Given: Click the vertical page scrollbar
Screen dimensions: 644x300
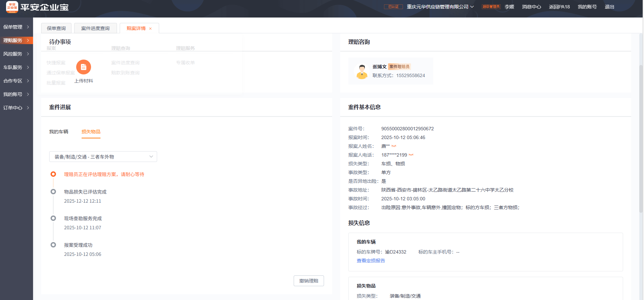Looking at the screenshot, I should pos(641,135).
